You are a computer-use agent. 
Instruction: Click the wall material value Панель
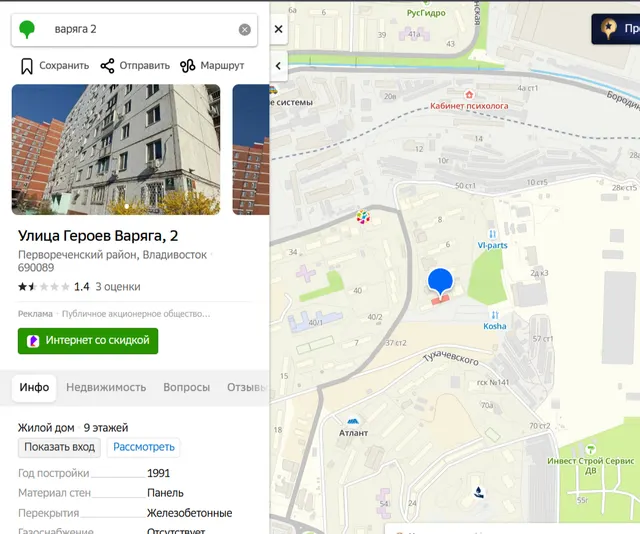(165, 493)
